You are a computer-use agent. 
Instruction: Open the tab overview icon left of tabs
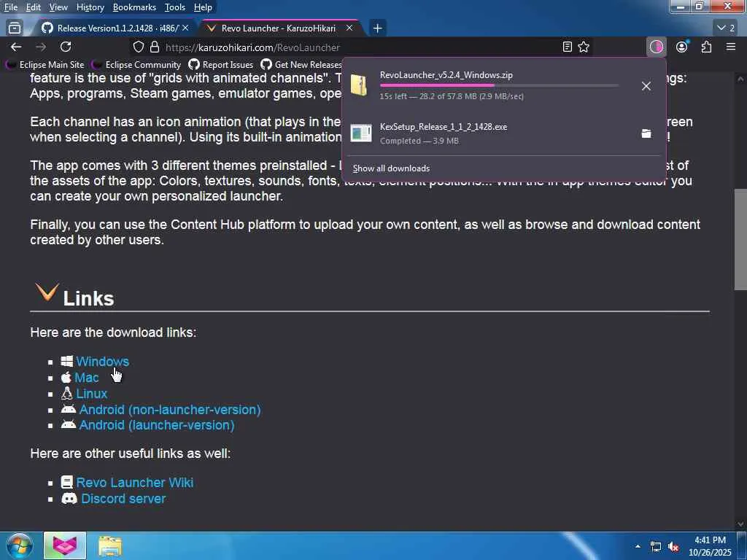(15, 28)
